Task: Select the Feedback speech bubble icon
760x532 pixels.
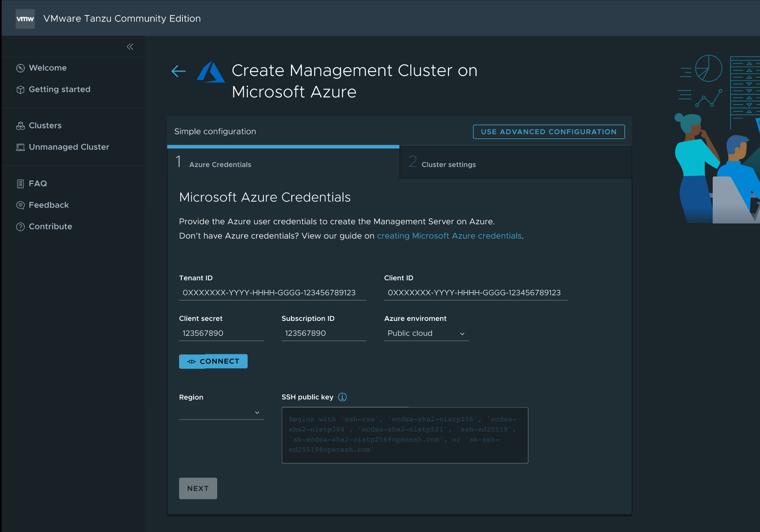Action: click(20, 205)
